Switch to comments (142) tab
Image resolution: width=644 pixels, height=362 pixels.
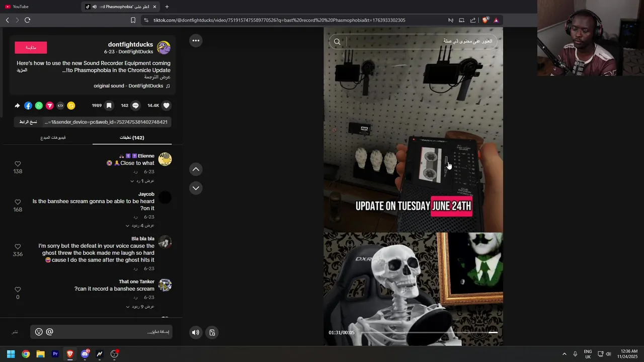pyautogui.click(x=132, y=138)
